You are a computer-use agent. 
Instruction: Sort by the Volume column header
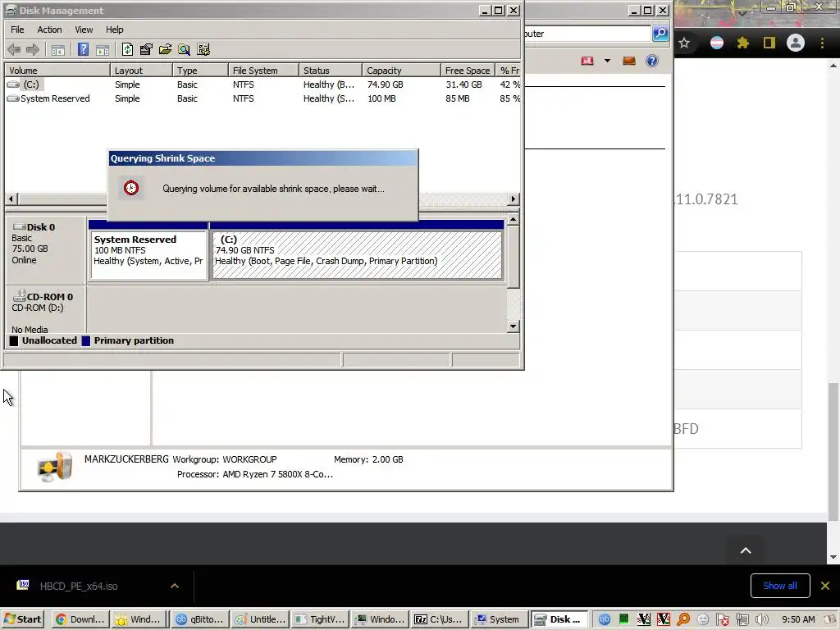[57, 71]
